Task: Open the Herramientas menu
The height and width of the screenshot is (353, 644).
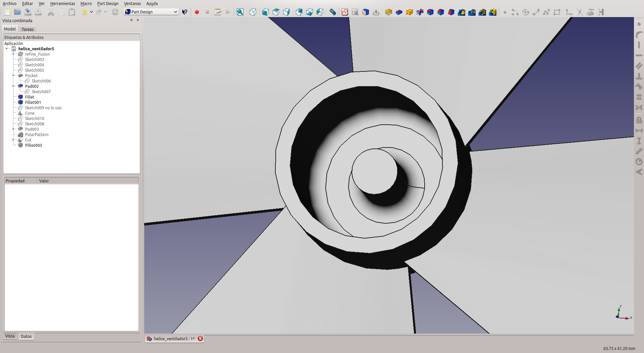Action: coord(62,3)
